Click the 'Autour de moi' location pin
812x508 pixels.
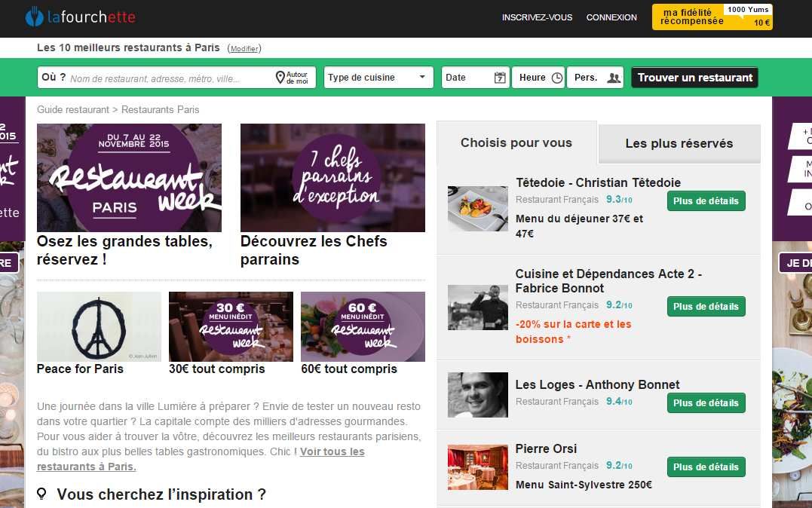click(x=280, y=78)
